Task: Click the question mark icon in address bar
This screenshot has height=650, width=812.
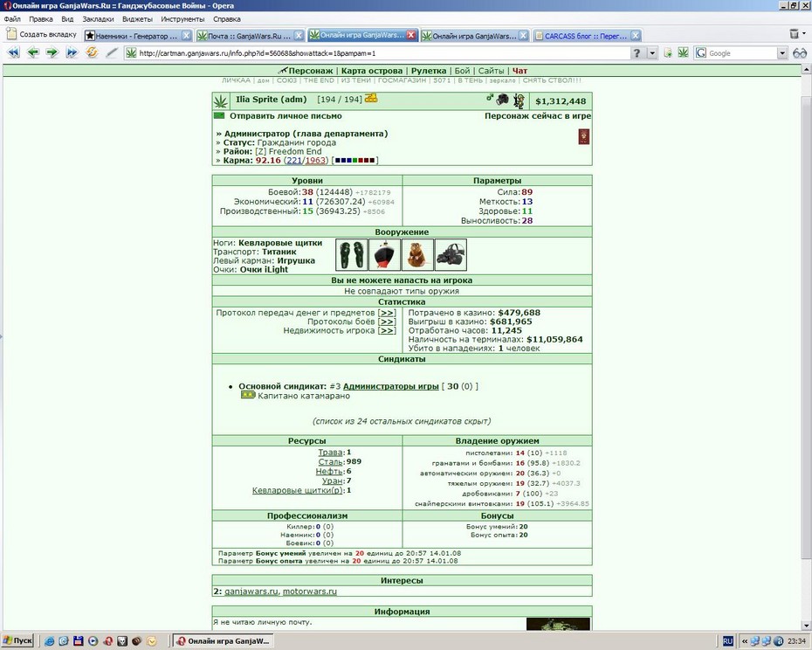Action: point(637,53)
